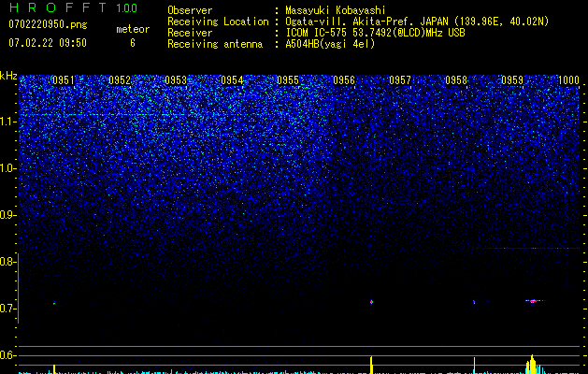Viewport: 588px width, 374px height.
Task: Click the 0.8 kHz axis label
Action: point(7,262)
